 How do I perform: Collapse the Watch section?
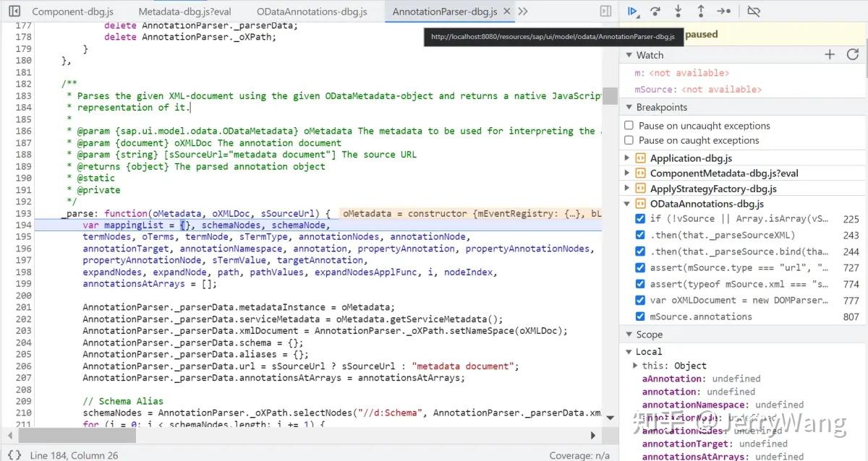[x=628, y=54]
